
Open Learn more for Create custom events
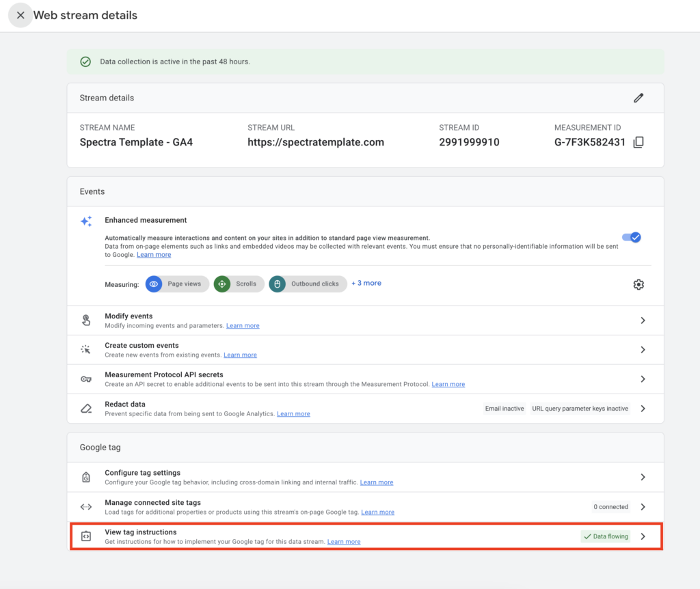[x=240, y=355]
